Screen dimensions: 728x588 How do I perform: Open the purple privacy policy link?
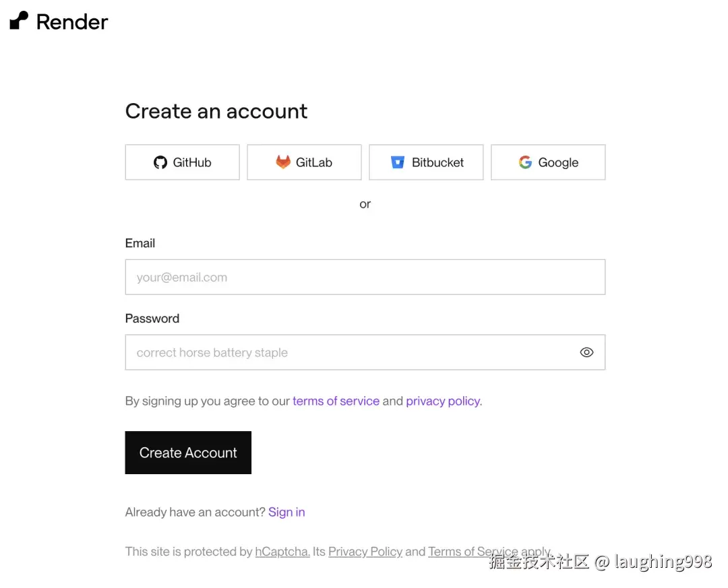pyautogui.click(x=444, y=401)
